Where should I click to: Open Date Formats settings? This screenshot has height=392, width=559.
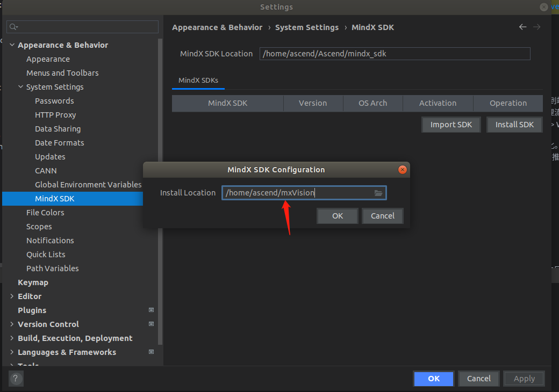point(60,143)
